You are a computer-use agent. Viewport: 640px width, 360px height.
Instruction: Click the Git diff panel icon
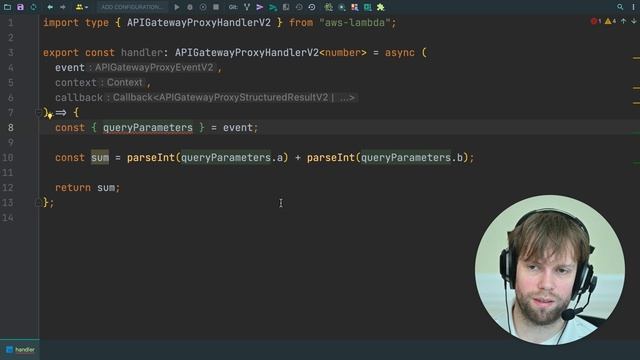pos(286,7)
